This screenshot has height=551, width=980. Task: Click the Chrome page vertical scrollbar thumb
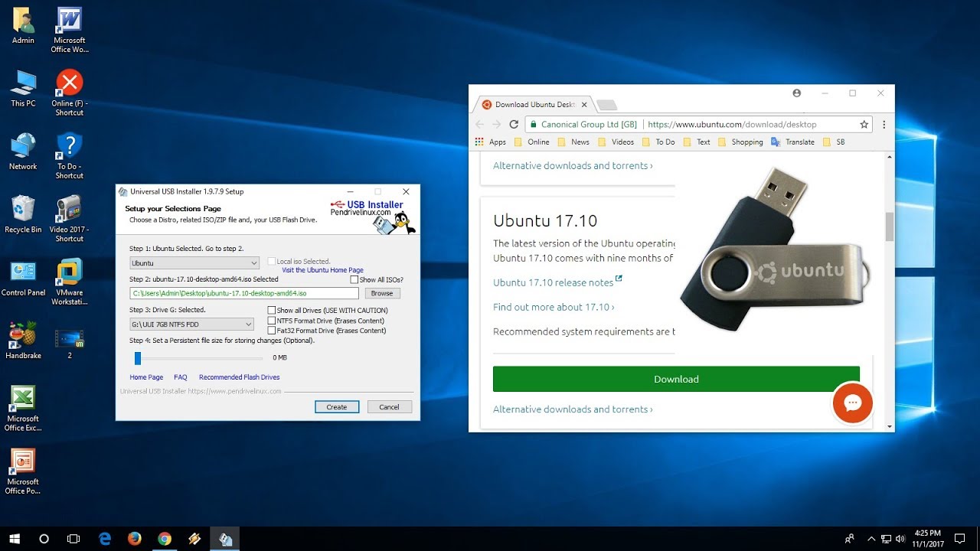[x=890, y=227]
